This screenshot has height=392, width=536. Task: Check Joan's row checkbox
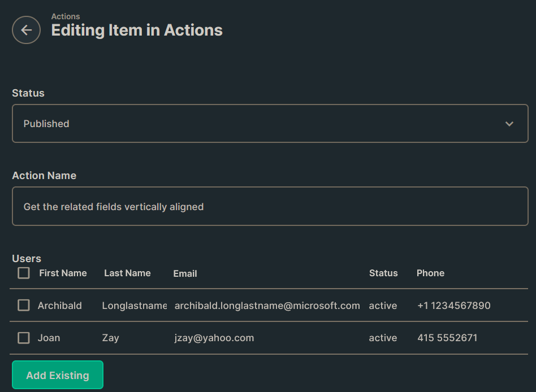click(23, 337)
